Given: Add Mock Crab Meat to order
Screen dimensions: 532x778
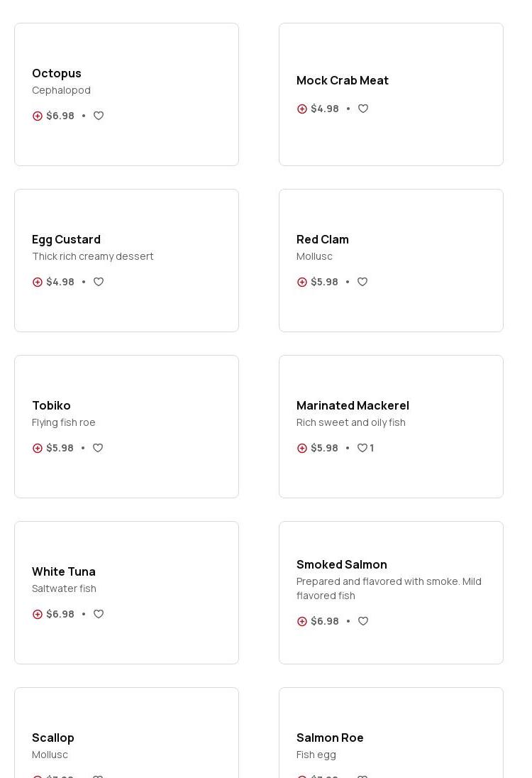Looking at the screenshot, I should coord(302,109).
